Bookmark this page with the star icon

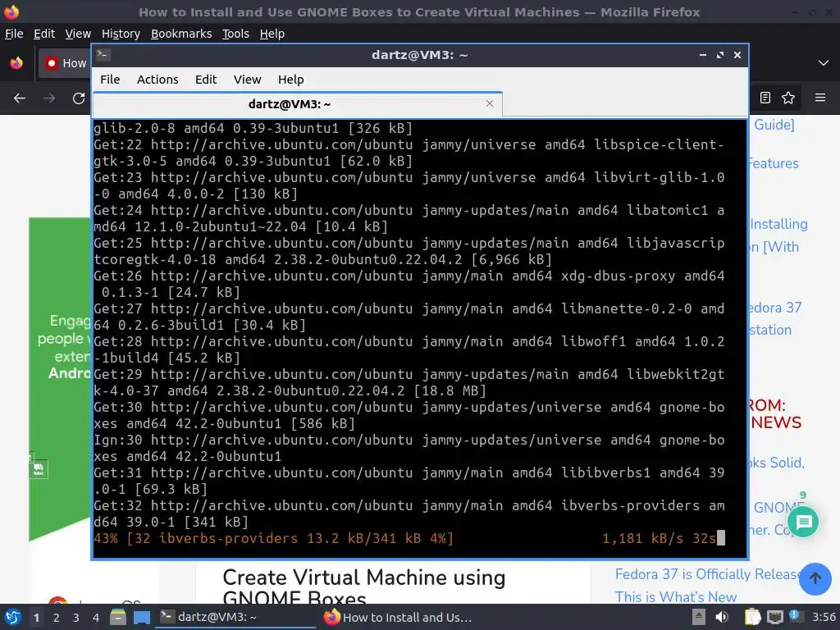tap(788, 98)
